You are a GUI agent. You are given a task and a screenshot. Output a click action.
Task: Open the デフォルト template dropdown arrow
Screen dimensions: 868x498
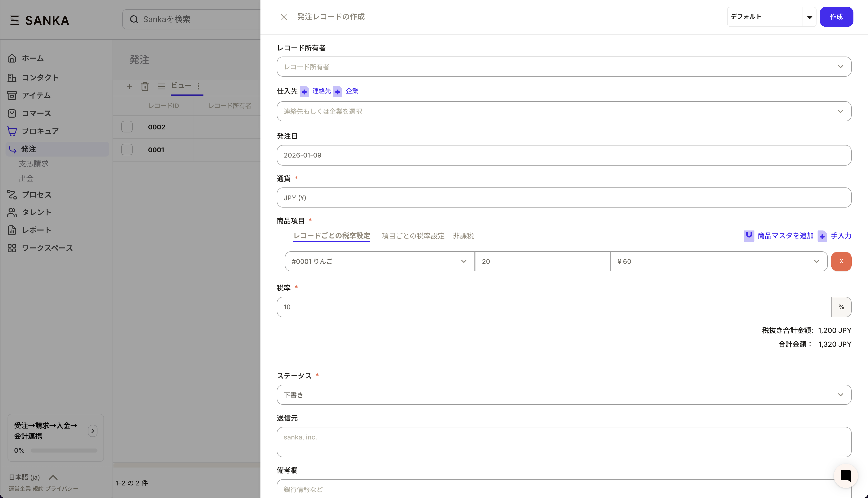tap(809, 17)
